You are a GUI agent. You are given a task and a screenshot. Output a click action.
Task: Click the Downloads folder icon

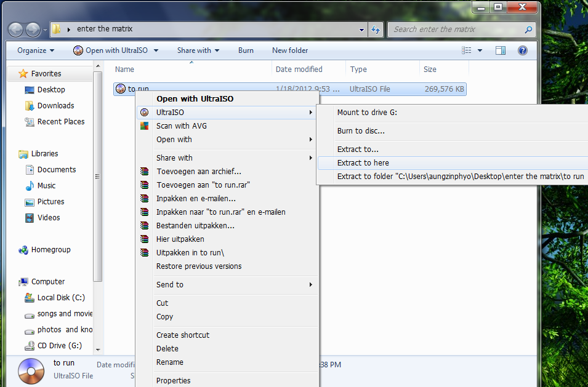pyautogui.click(x=30, y=106)
